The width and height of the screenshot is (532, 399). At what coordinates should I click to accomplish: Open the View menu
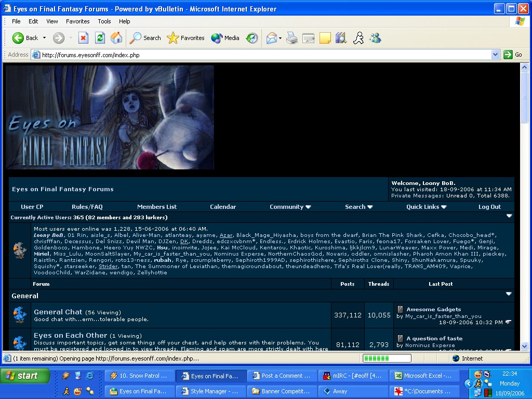tap(52, 21)
